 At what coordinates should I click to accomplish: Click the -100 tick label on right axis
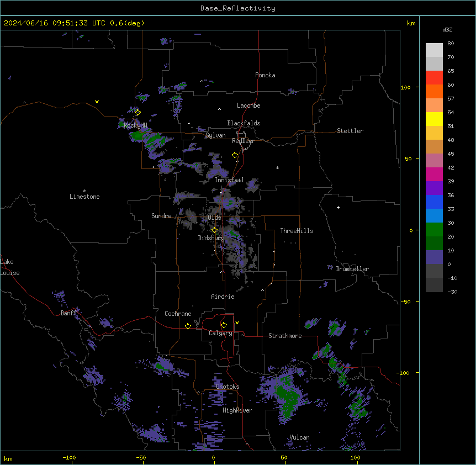404,373
